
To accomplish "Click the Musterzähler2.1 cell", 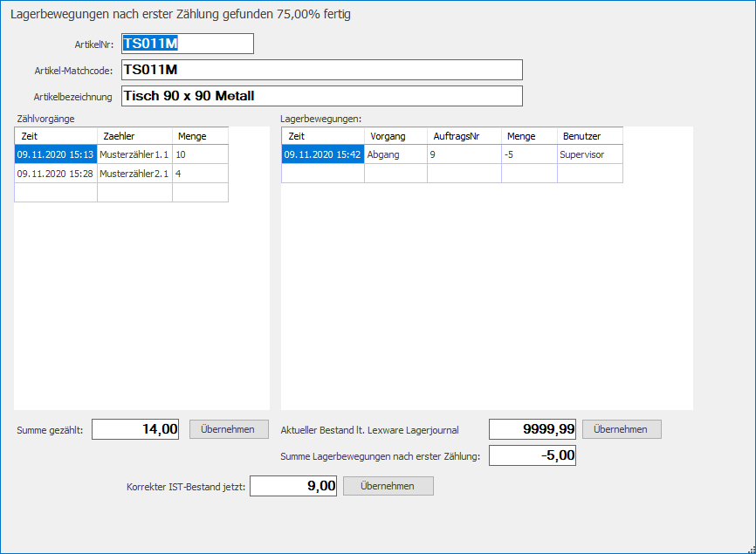I will 134,174.
